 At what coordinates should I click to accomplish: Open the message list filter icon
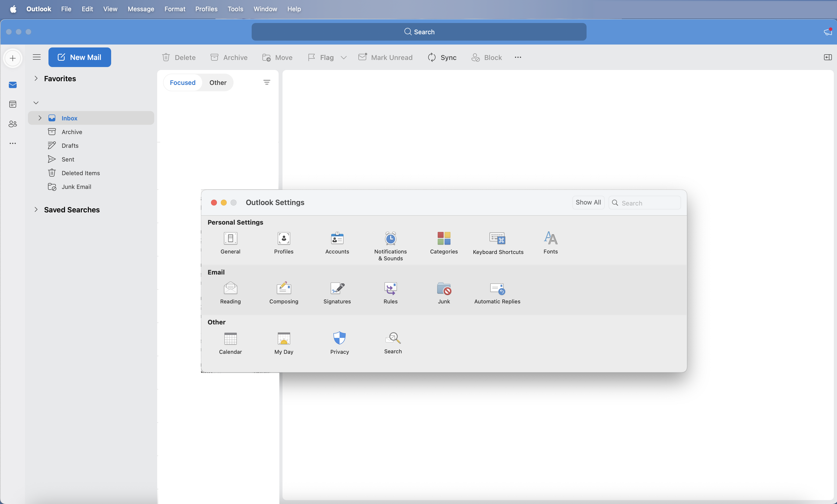tap(267, 82)
